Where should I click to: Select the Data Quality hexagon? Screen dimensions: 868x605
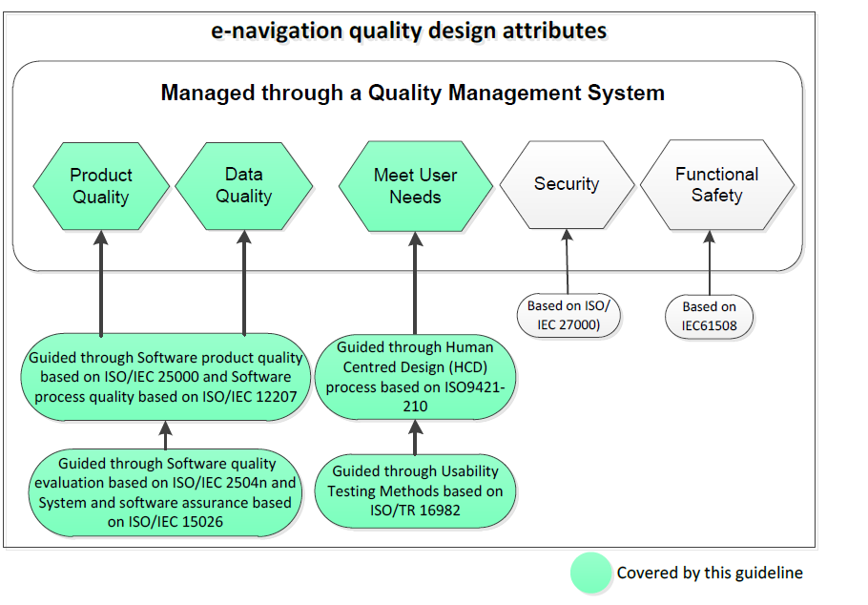[x=244, y=186]
